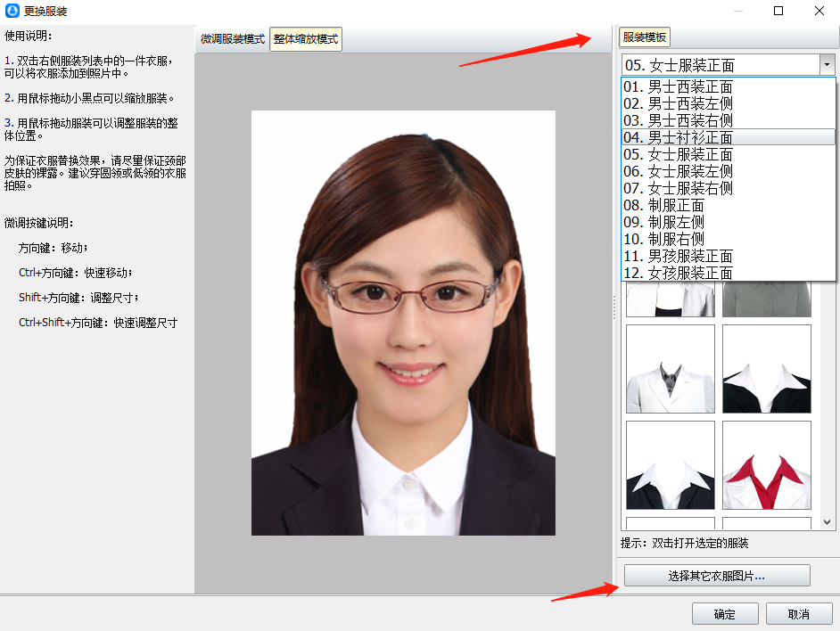Choose 09. 制服左侧 option
The width and height of the screenshot is (840, 631).
[729, 222]
